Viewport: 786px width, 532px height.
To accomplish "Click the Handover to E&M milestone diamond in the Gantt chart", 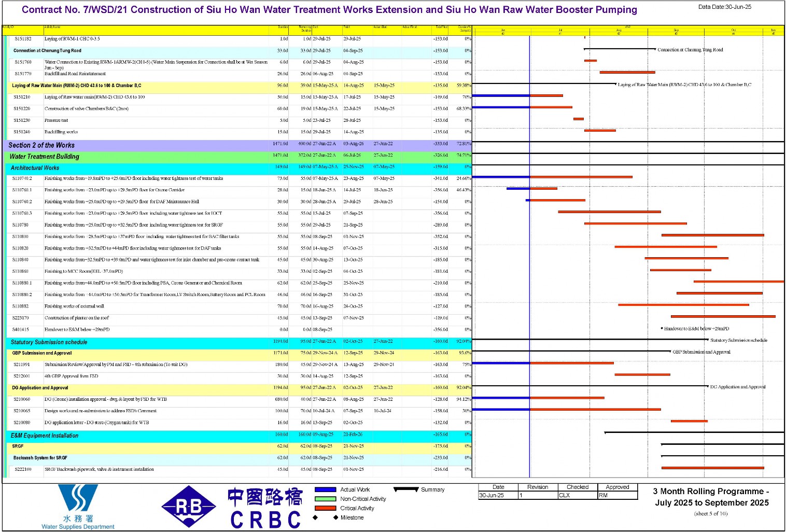I will point(662,328).
